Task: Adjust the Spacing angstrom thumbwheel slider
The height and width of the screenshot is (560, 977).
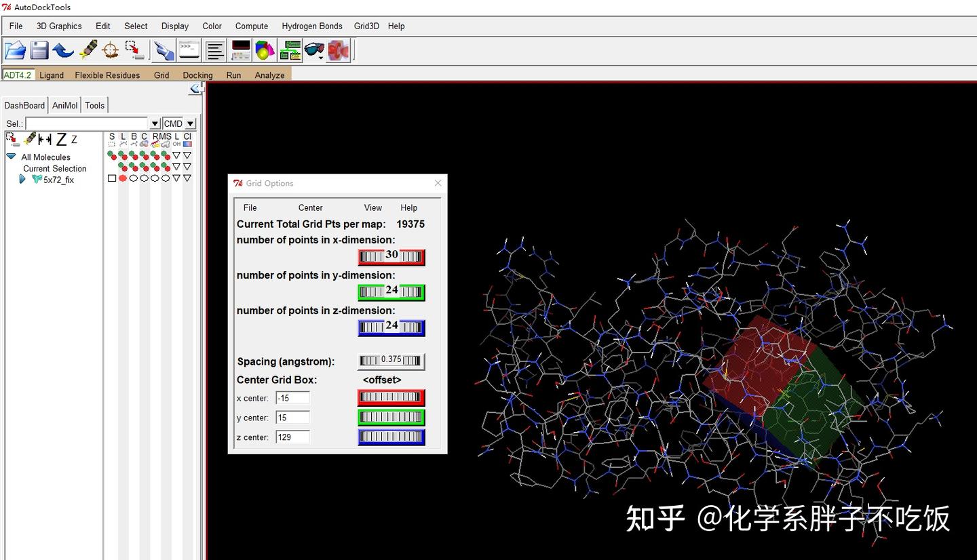Action: coord(391,360)
